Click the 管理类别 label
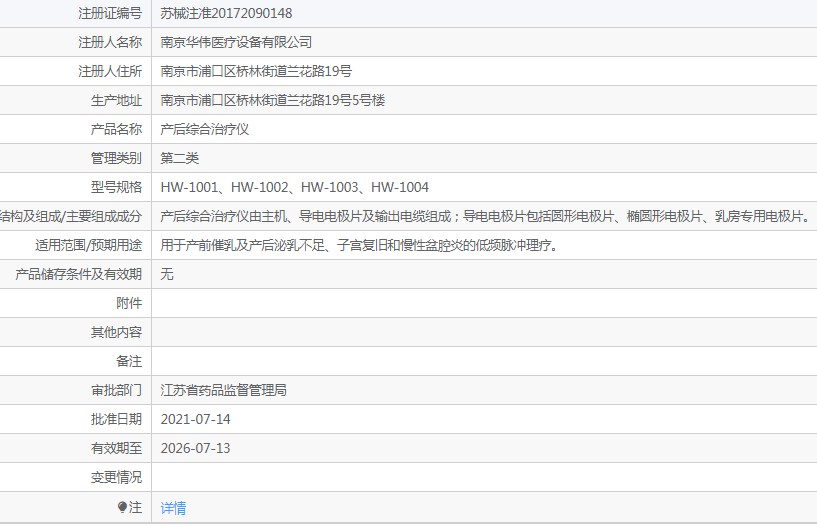This screenshot has height=527, width=817. pos(116,158)
